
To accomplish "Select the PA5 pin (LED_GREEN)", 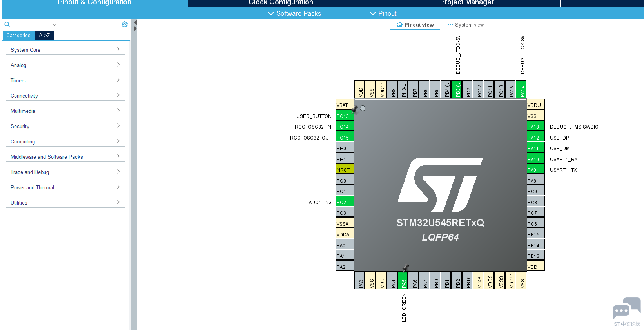I will click(403, 280).
